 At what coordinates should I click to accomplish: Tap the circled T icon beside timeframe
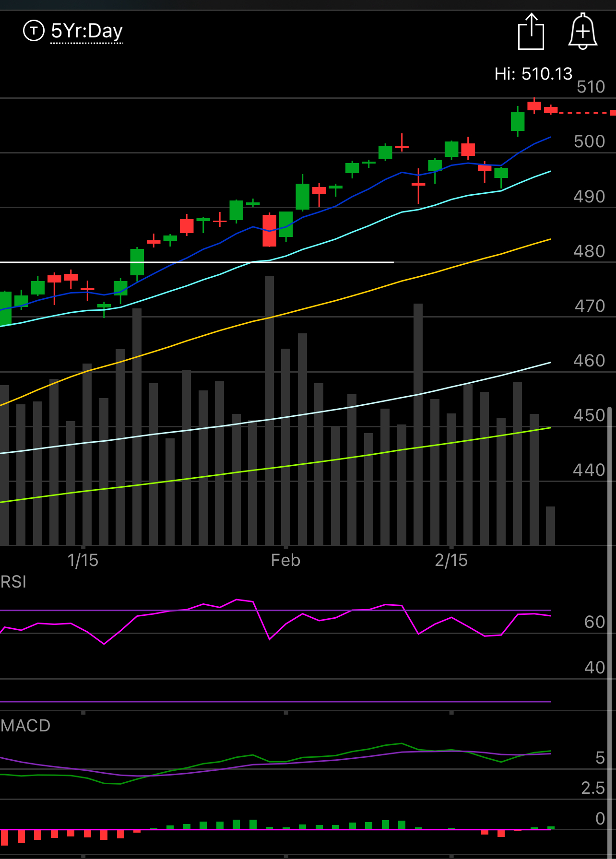pos(34,31)
